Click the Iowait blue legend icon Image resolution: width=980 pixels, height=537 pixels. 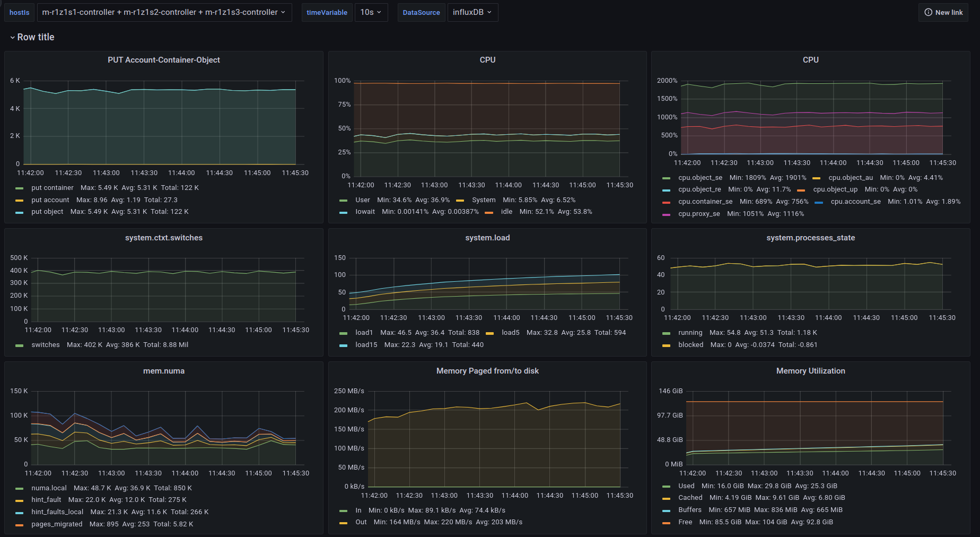point(343,212)
